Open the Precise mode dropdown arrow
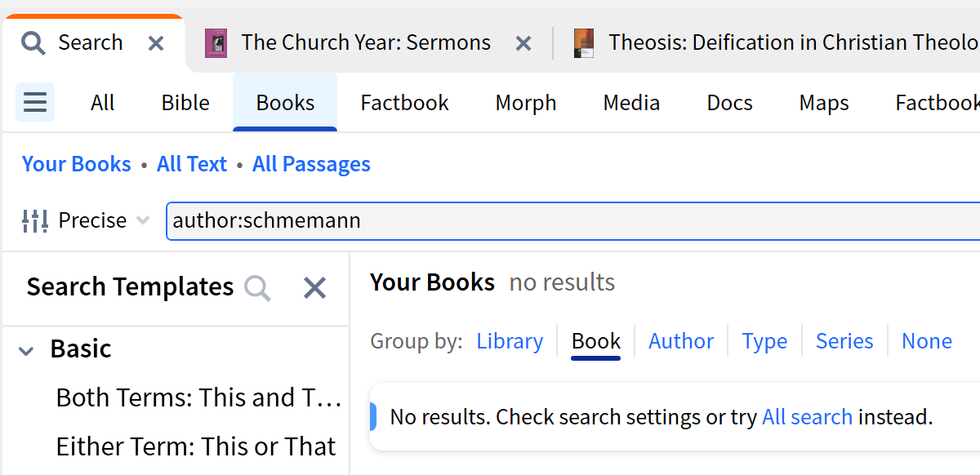The height and width of the screenshot is (475, 980). (143, 220)
